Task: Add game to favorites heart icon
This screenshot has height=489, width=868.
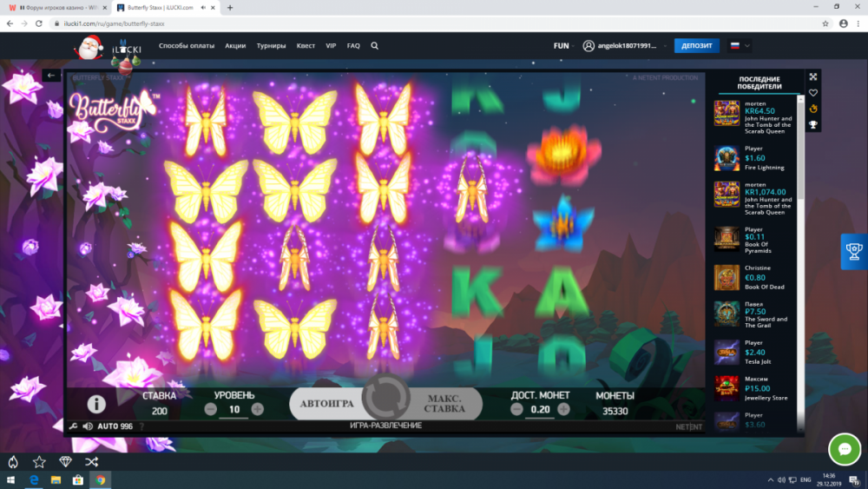Action: click(x=813, y=93)
